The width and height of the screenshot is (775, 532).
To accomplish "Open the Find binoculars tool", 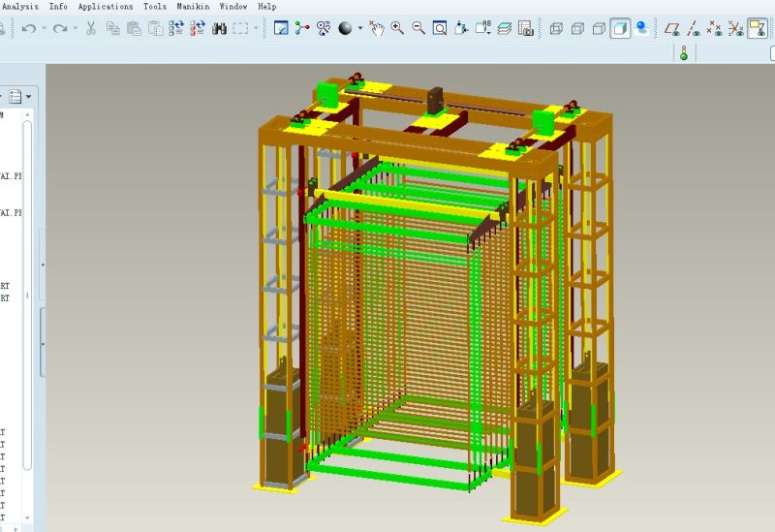I will tap(219, 28).
